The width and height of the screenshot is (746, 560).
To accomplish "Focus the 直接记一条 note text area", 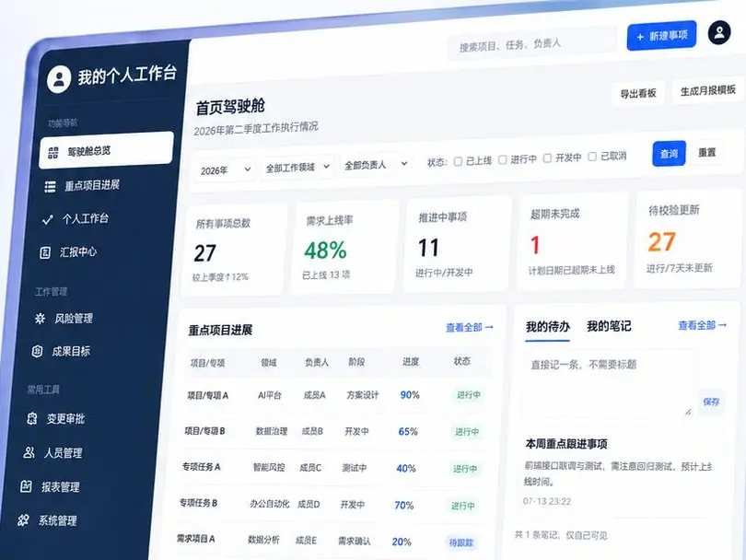I will (x=608, y=384).
